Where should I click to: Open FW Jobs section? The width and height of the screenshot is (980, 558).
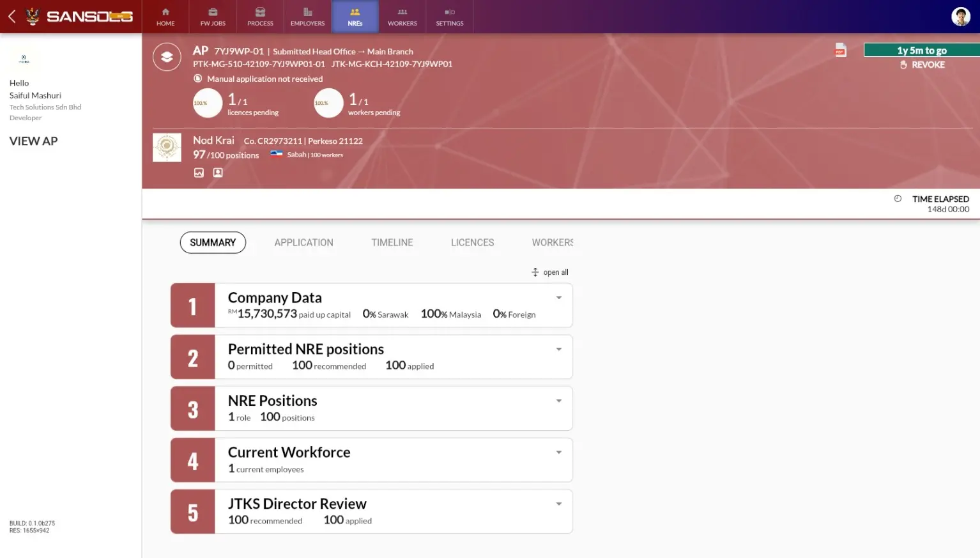(x=213, y=17)
